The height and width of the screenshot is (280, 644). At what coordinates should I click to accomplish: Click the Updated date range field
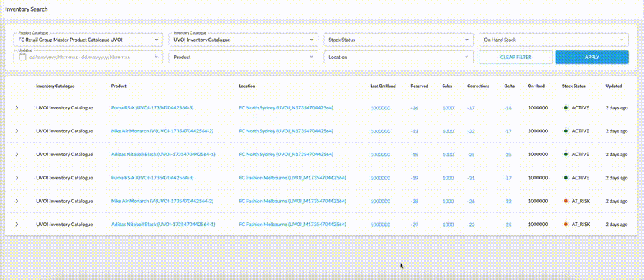(88, 57)
